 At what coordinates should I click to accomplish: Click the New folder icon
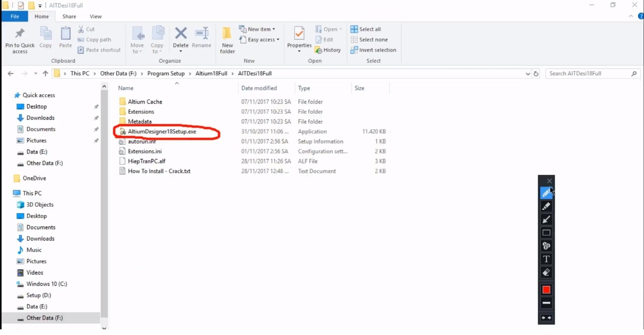[x=227, y=33]
